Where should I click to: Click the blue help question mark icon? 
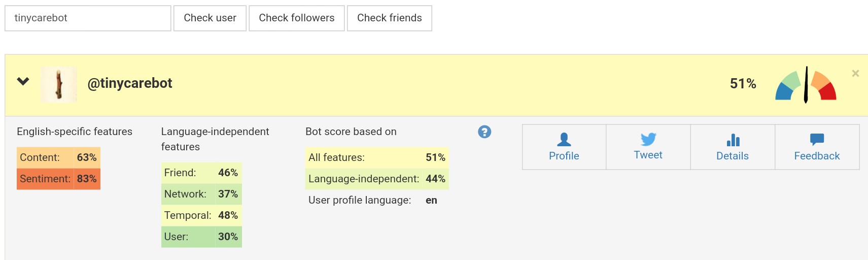(x=484, y=132)
